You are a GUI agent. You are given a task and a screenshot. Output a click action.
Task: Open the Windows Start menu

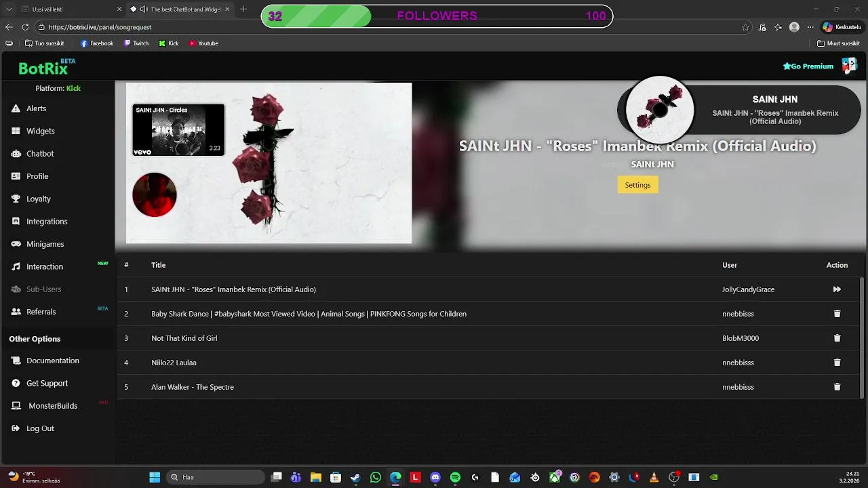tap(155, 477)
